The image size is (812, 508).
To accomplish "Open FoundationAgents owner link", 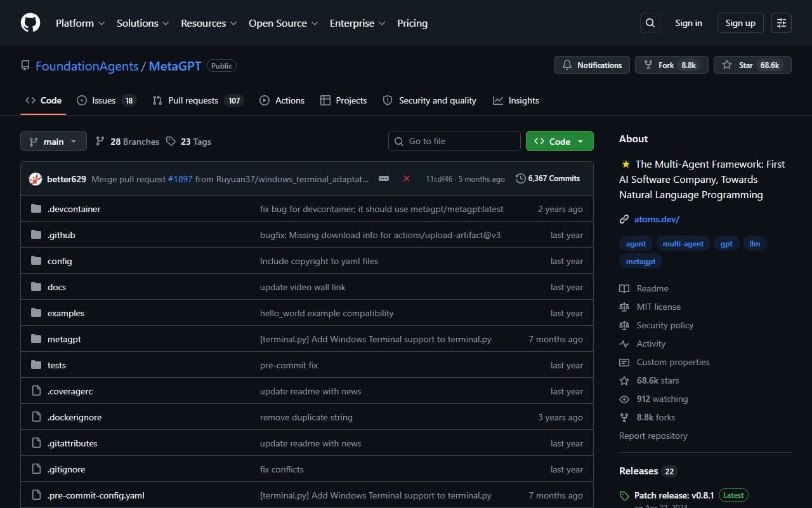I will [x=87, y=66].
